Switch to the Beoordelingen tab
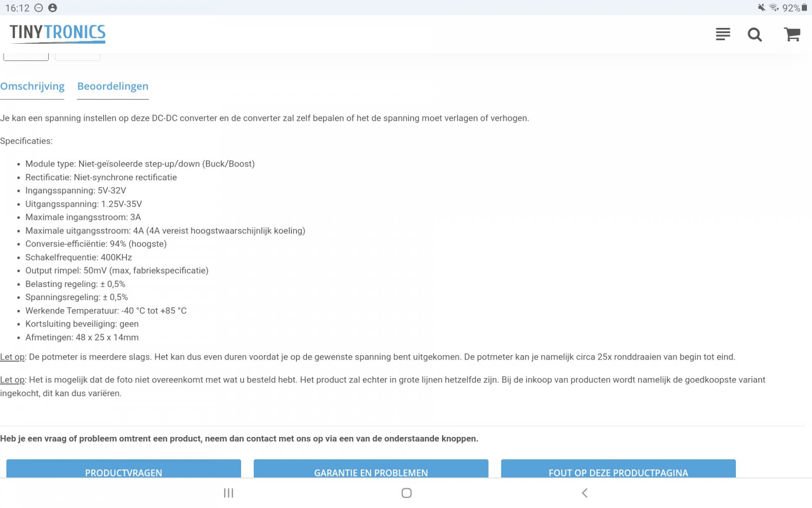Image resolution: width=812 pixels, height=508 pixels. tap(113, 86)
